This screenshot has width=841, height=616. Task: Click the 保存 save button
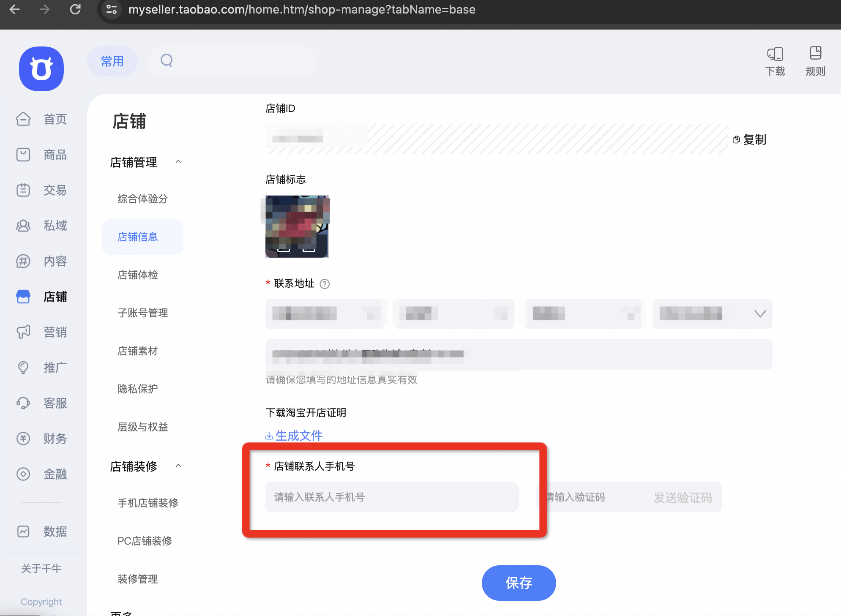[519, 583]
